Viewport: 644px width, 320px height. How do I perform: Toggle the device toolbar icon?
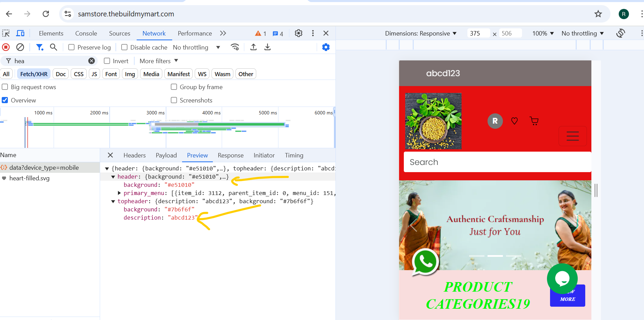(x=20, y=33)
